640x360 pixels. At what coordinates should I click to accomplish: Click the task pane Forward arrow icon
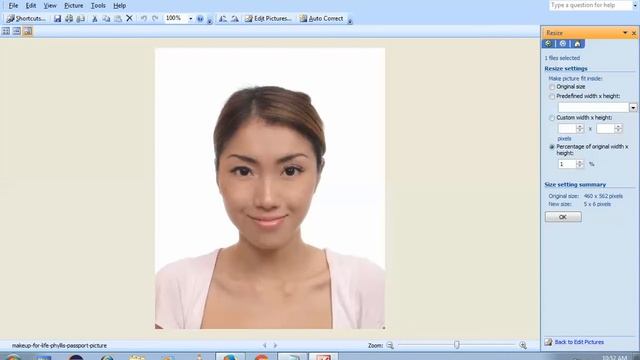(x=563, y=44)
